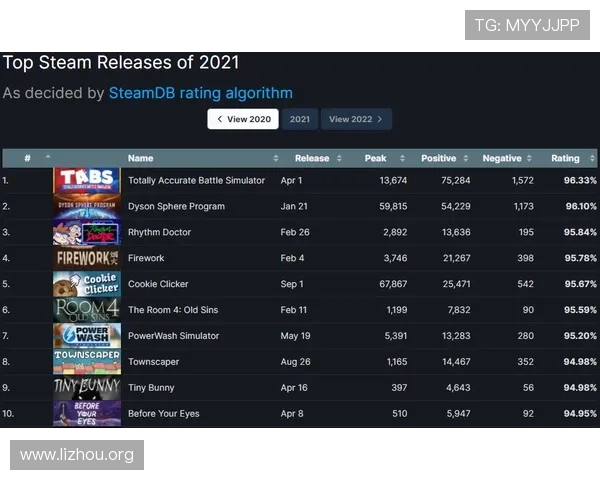Screen dimensions: 600x480
Task: Sort table by Release column header
Action: [x=312, y=158]
